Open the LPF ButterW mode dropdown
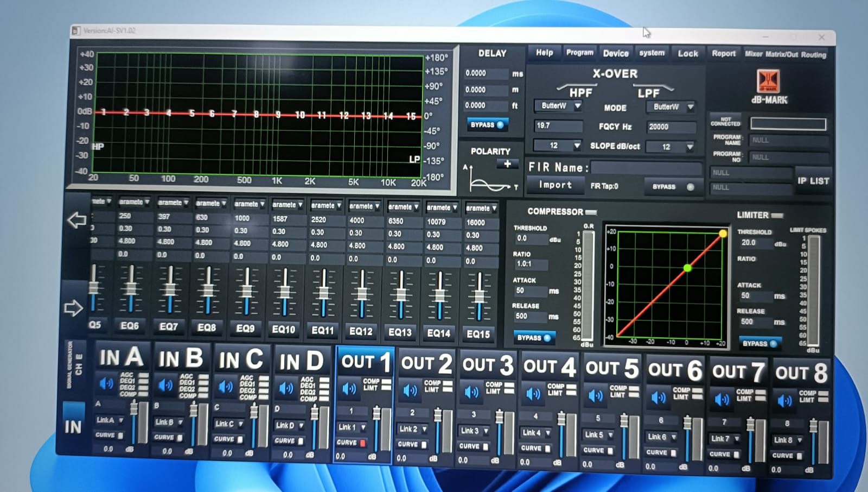Image resolution: width=868 pixels, height=492 pixels. click(672, 107)
